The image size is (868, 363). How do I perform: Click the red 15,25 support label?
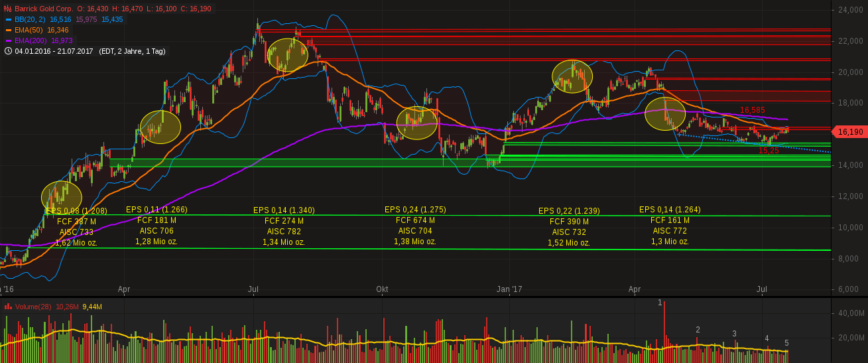tap(769, 151)
